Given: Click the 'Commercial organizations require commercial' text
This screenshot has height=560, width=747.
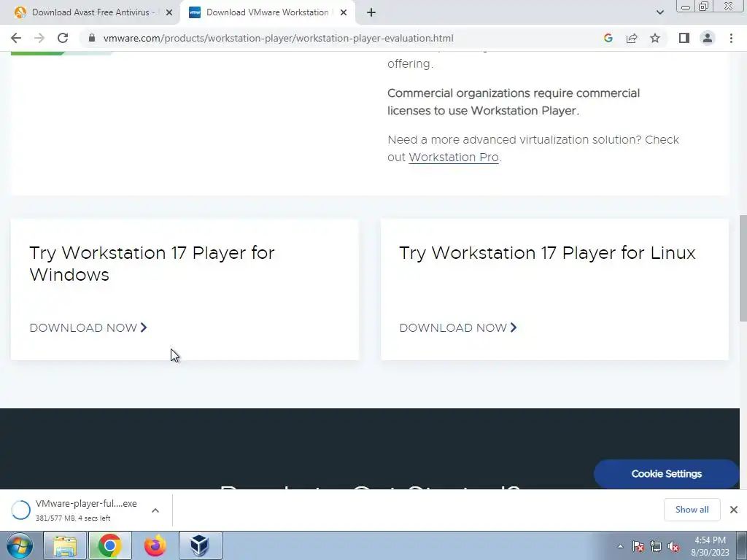Looking at the screenshot, I should click(514, 93).
